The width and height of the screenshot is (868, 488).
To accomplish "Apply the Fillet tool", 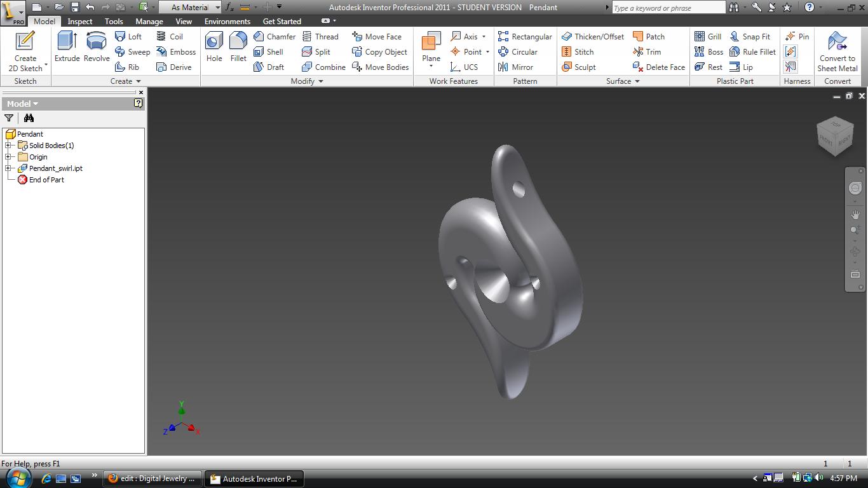I will click(x=238, y=46).
